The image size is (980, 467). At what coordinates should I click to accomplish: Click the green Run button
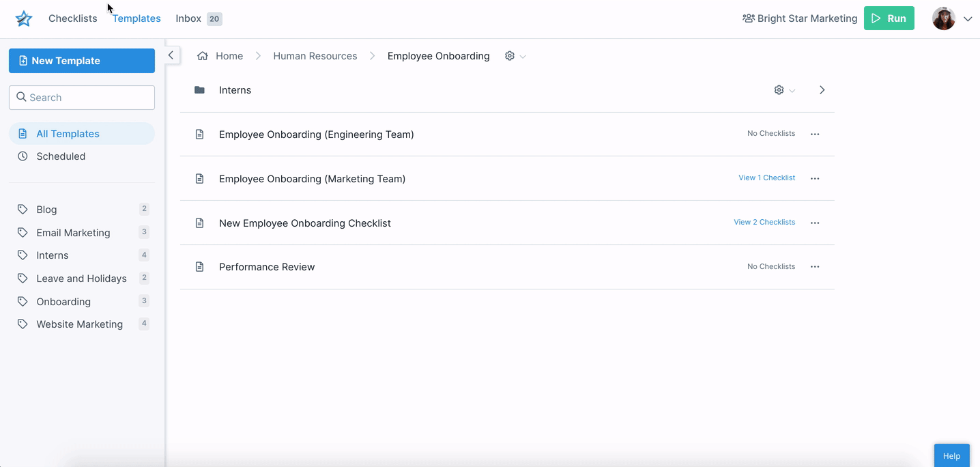coord(889,18)
